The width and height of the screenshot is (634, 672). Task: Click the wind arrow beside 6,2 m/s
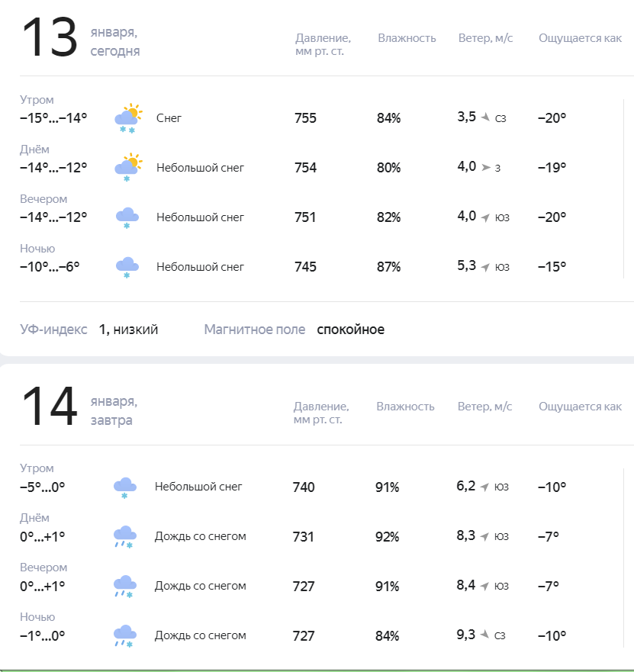[x=485, y=487]
